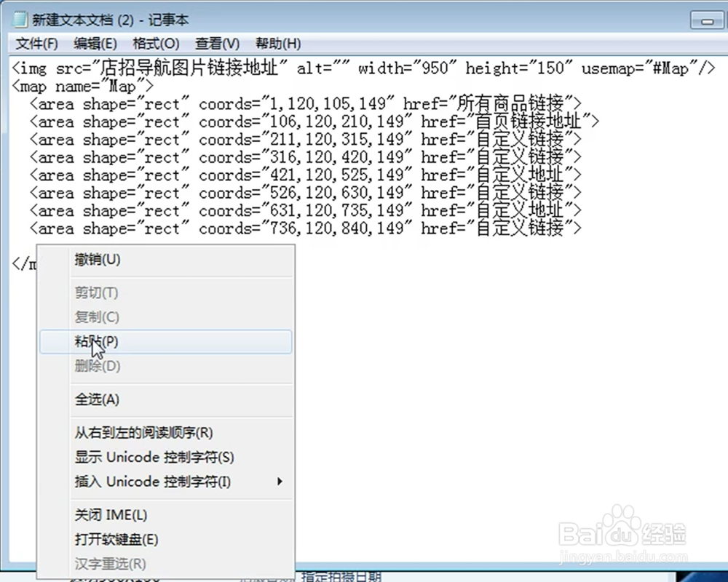Open the 文件(F) menu
728x582 pixels.
(x=36, y=44)
